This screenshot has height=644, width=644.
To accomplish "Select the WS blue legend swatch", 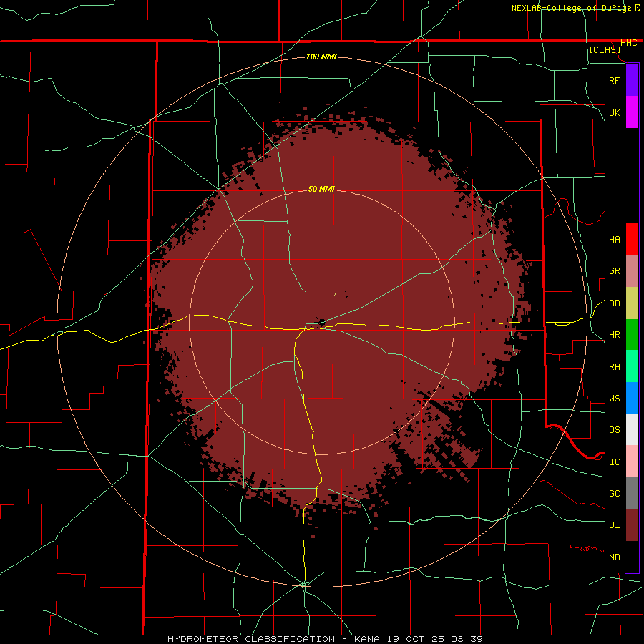I will [632, 398].
